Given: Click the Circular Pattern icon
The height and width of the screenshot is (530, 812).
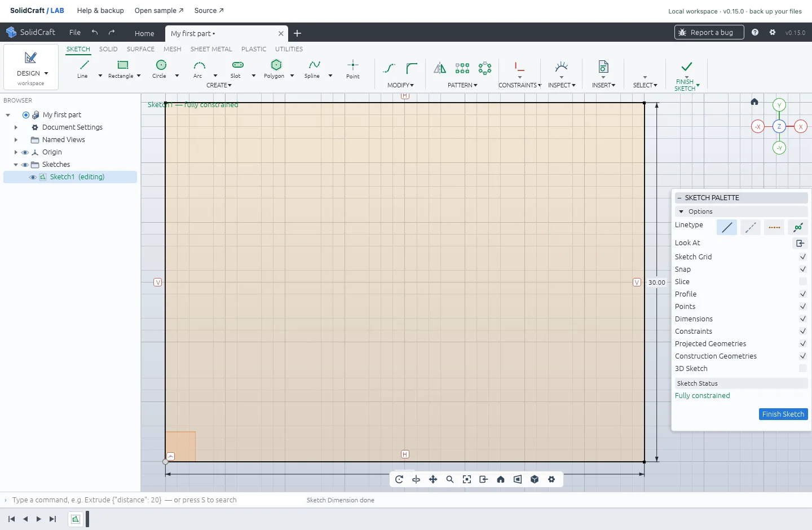Looking at the screenshot, I should 485,68.
